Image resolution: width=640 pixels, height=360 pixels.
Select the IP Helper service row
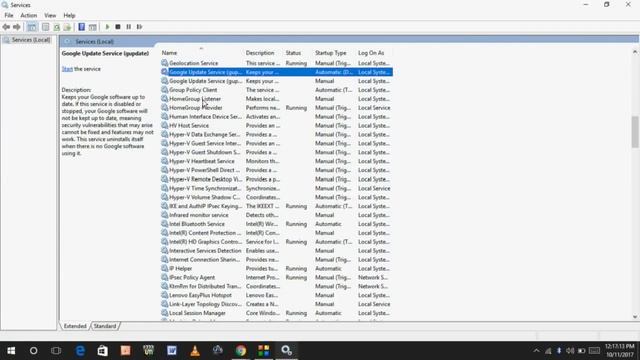276,269
